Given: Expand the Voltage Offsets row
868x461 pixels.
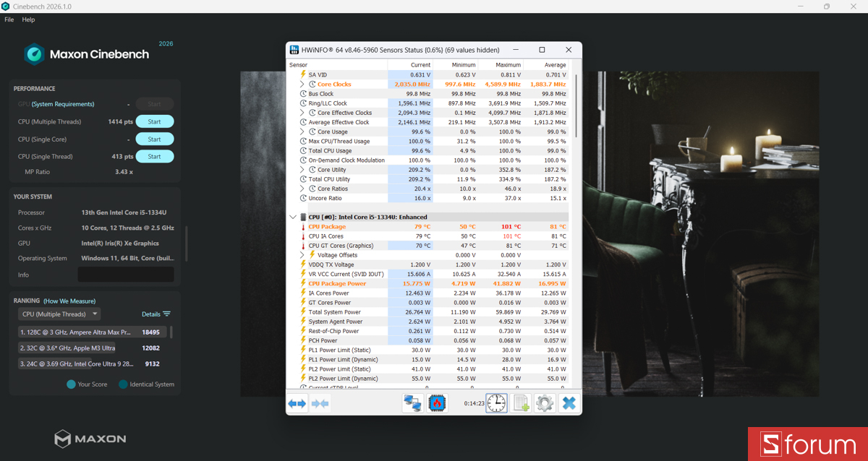Looking at the screenshot, I should click(302, 255).
